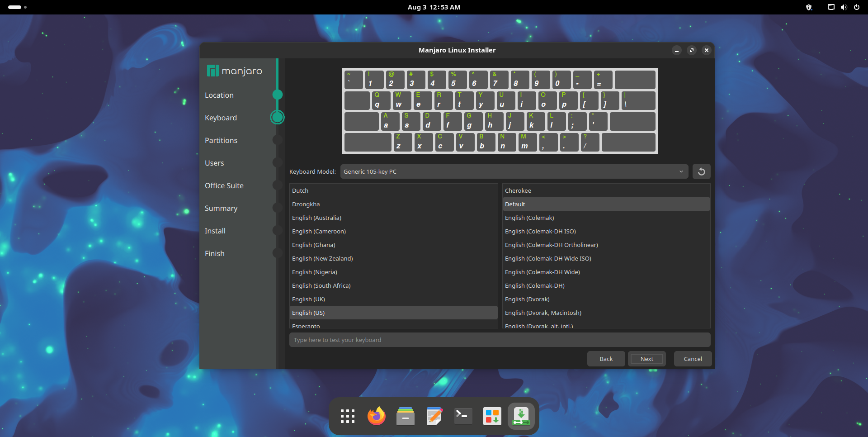Screen dimensions: 868x437
Task: Choose English (Ghana) layout
Action: (x=393, y=245)
